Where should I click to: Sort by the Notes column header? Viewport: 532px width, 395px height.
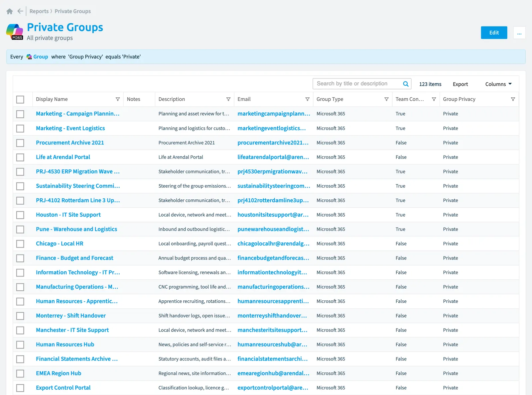tap(133, 99)
